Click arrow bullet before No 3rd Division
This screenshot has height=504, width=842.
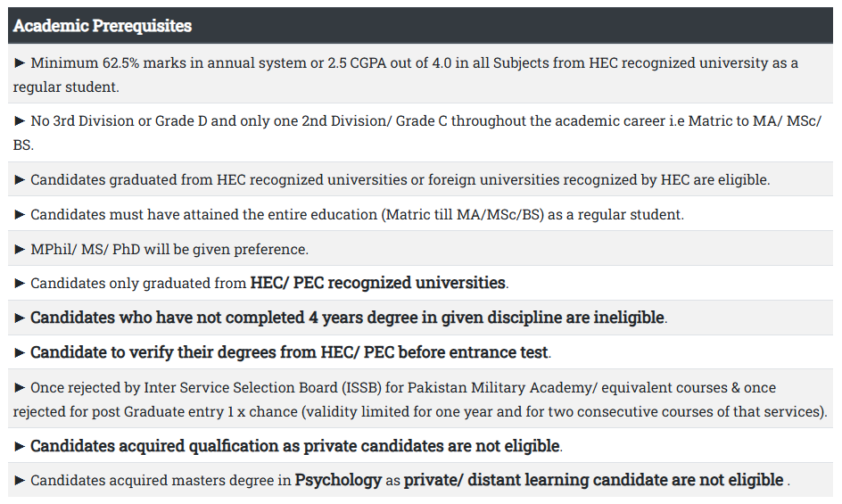point(21,120)
